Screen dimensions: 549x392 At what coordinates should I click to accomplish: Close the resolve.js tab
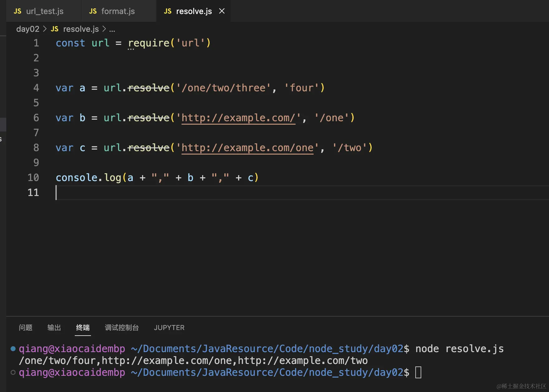point(222,11)
